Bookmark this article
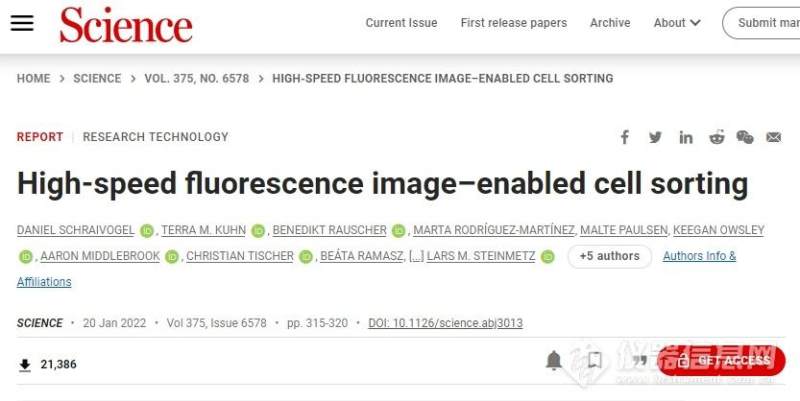Viewport: 800px width, 401px height. [595, 361]
